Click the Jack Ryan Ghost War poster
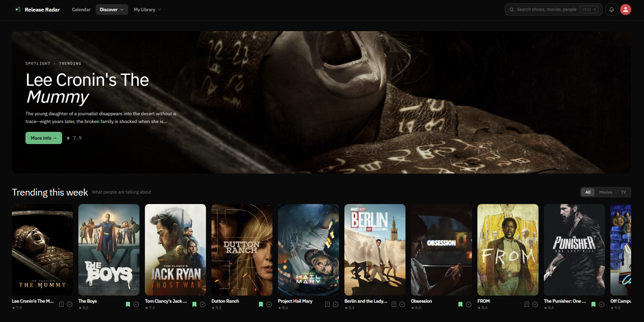This screenshot has width=644, height=322. coord(175,250)
